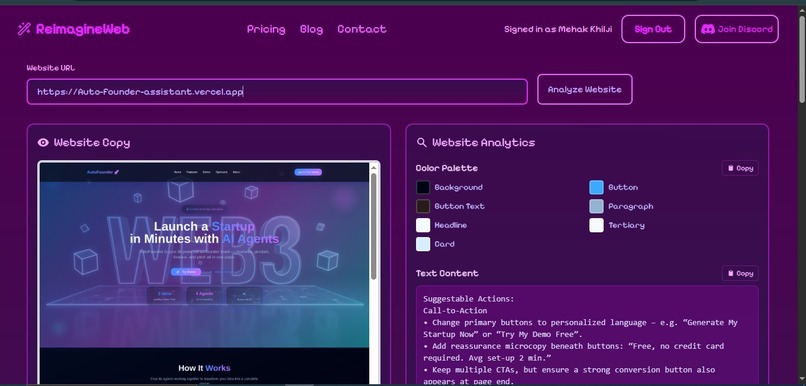This screenshot has width=806, height=386.
Task: Click the ReimagineWeb brand name
Action: coord(83,29)
